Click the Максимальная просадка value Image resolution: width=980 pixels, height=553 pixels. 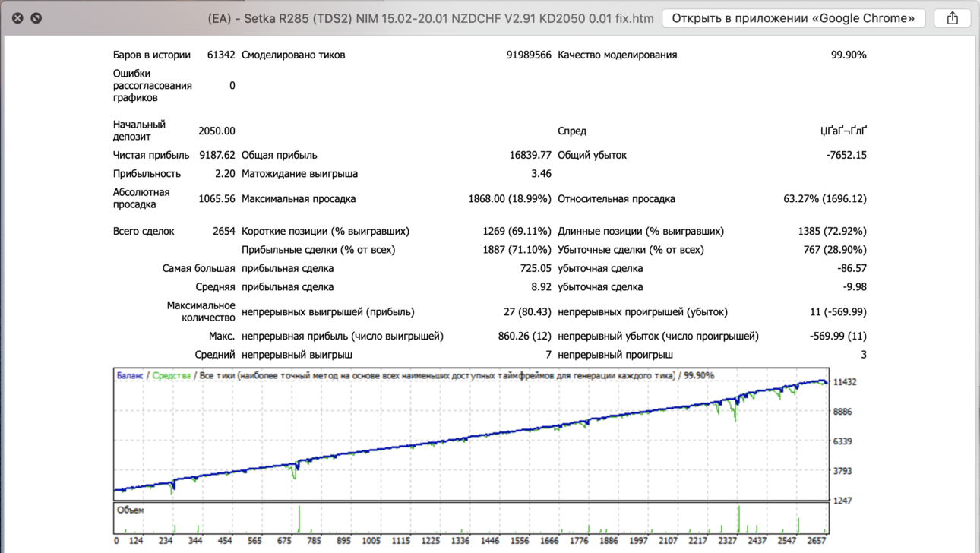[510, 198]
